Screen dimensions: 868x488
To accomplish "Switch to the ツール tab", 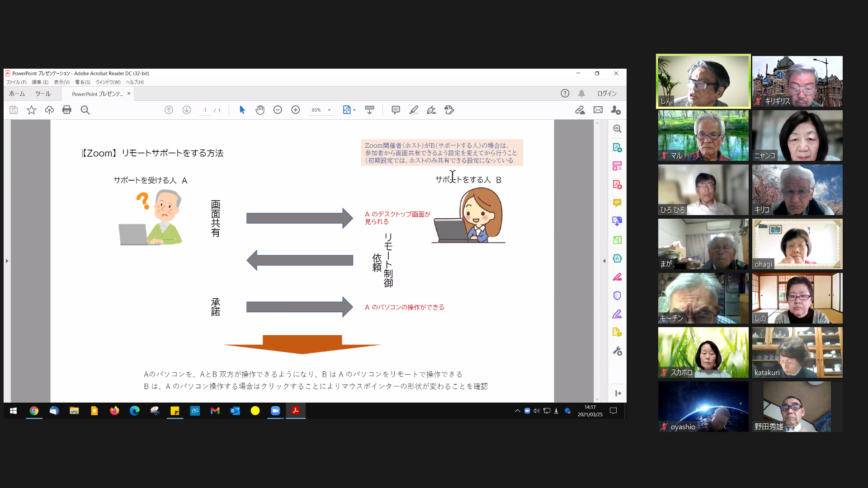I will point(43,94).
